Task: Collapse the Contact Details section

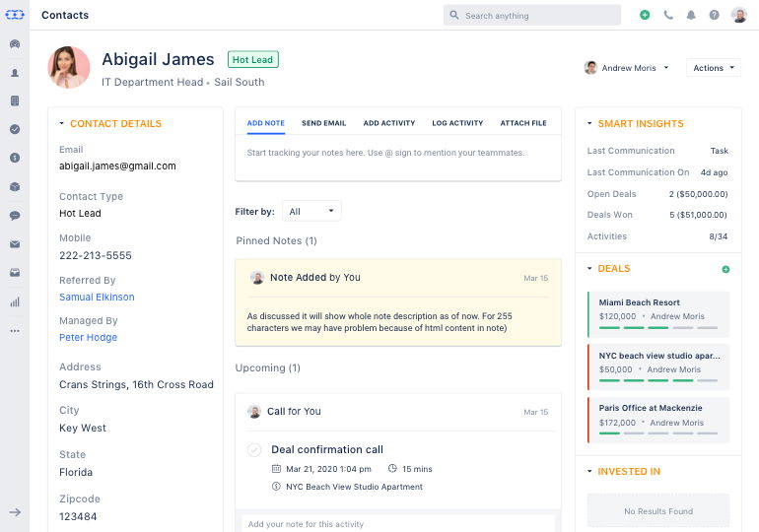Action: (x=62, y=124)
